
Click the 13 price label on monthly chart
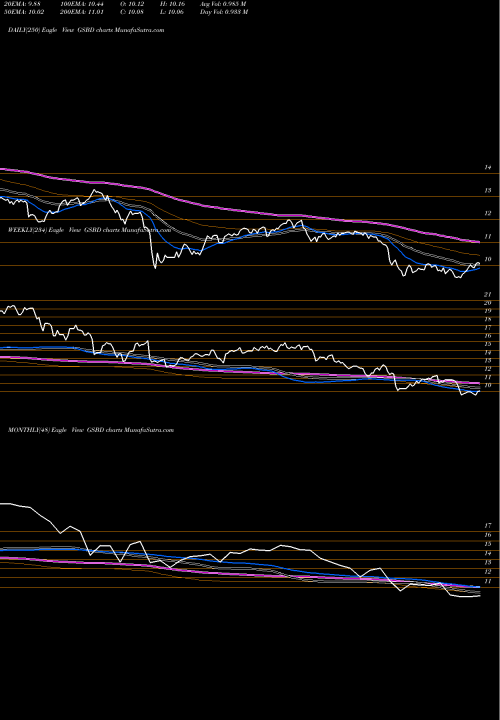click(x=488, y=562)
